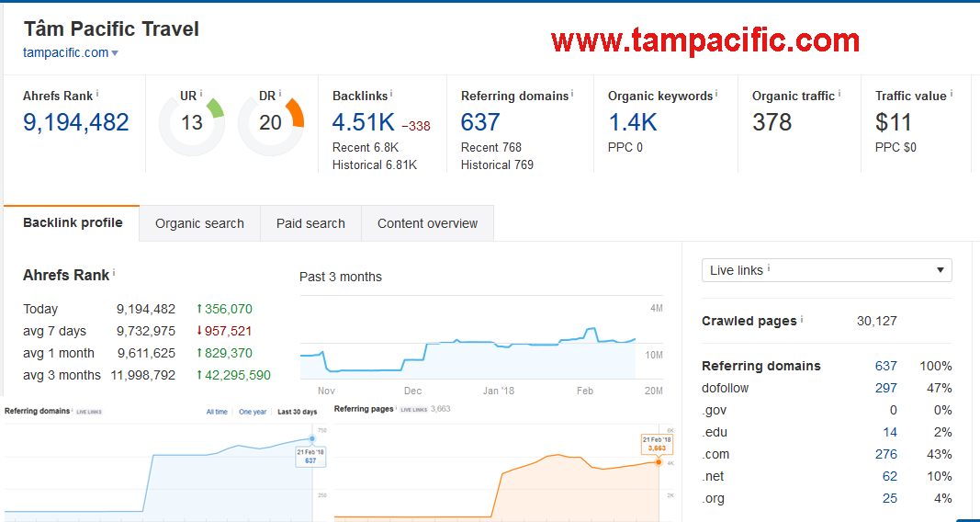The height and width of the screenshot is (522, 980).
Task: Click the big Ahrefs Rank value 9,194,482
Action: [x=76, y=122]
